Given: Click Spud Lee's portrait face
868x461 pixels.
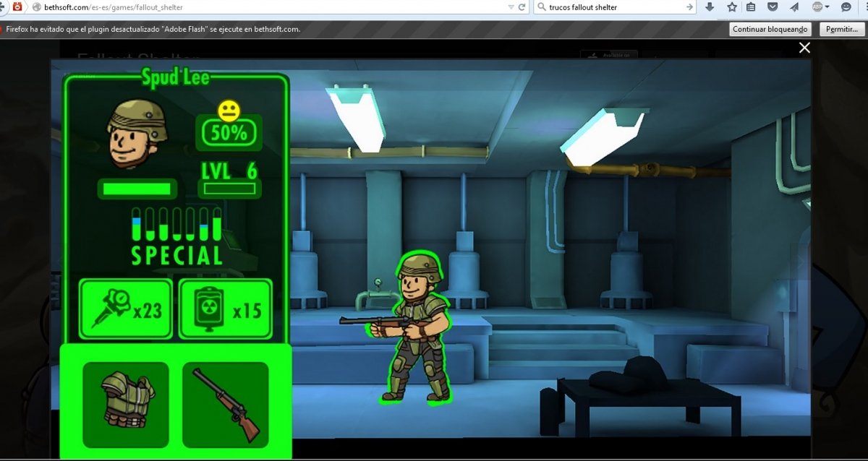Looking at the screenshot, I should pos(137,134).
